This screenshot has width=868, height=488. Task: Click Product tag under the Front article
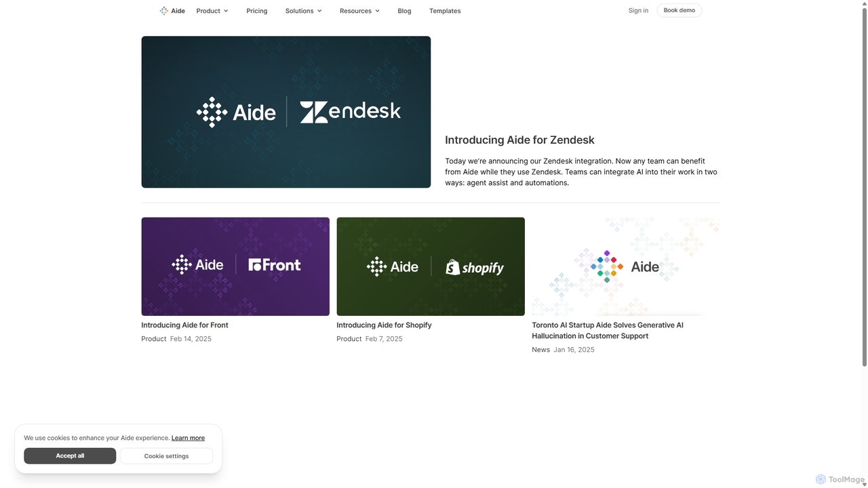(x=154, y=339)
